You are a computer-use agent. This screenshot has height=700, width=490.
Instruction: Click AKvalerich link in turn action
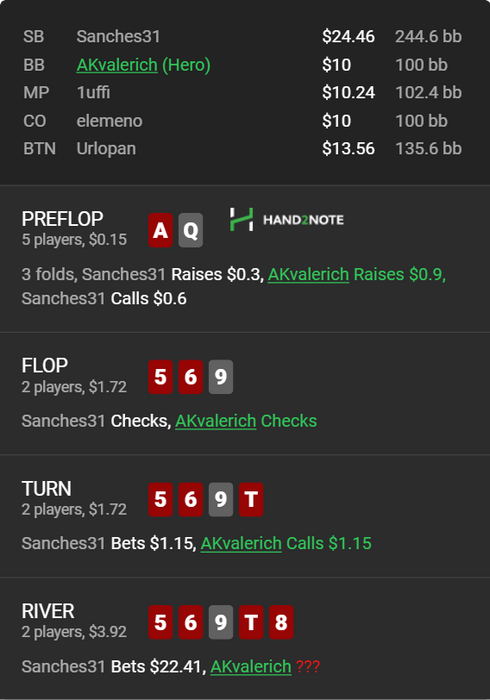point(241,543)
